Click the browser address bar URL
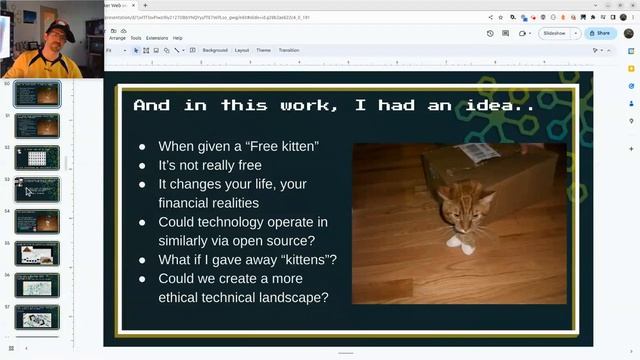640x360 pixels. click(x=208, y=18)
